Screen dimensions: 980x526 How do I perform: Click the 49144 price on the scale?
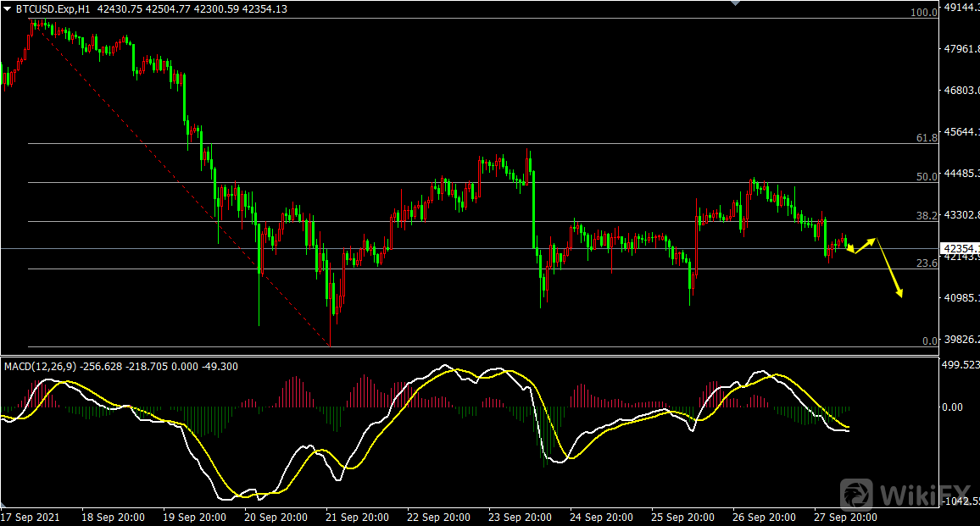pos(961,7)
